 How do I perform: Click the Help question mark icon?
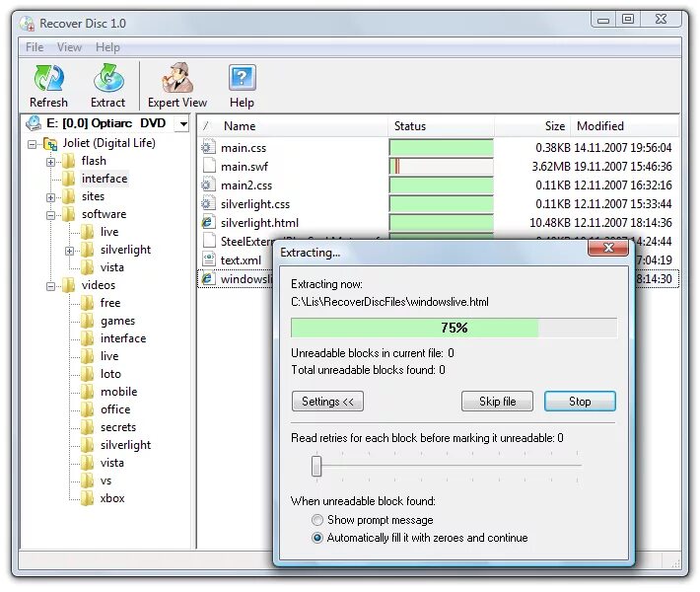pos(242,78)
